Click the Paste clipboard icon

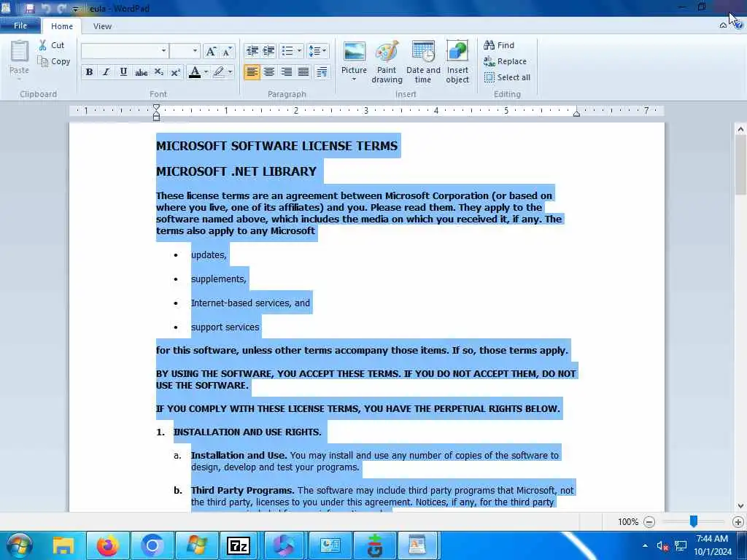(x=19, y=52)
